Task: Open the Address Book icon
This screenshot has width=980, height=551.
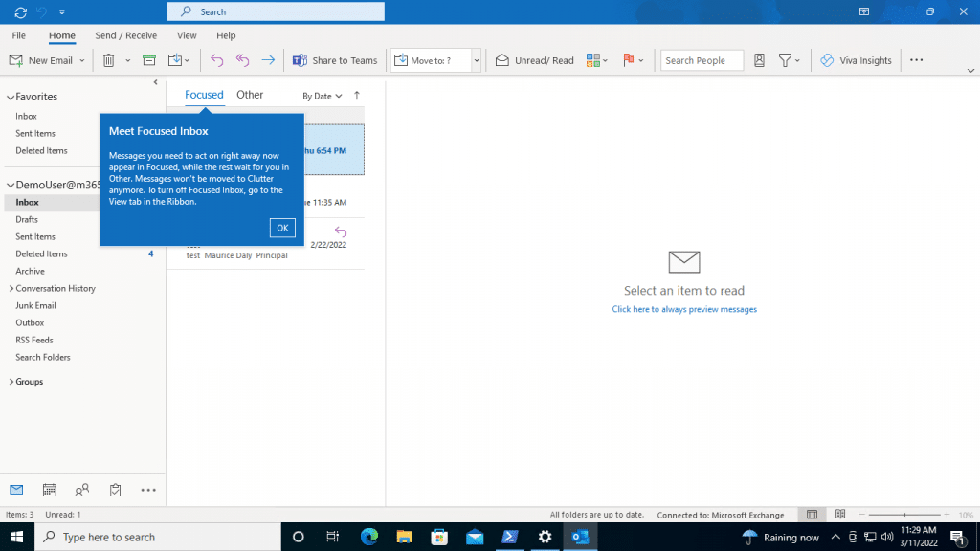Action: pyautogui.click(x=759, y=60)
